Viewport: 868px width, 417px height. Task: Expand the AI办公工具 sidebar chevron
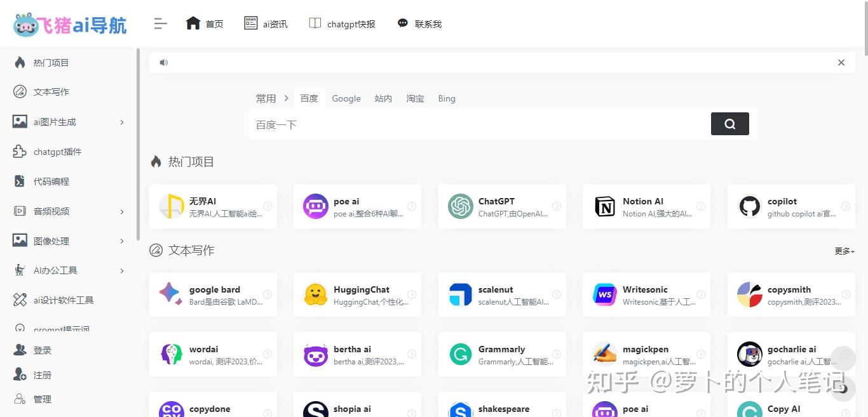point(122,270)
